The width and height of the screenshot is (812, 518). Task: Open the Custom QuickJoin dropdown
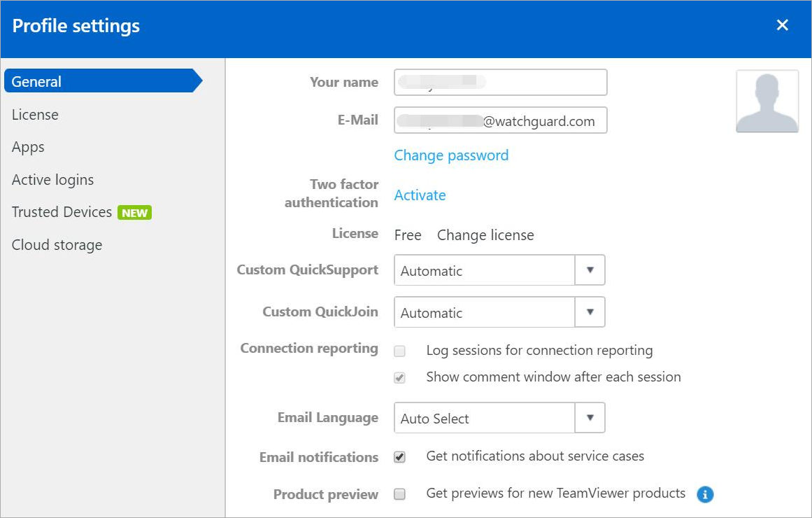click(590, 312)
